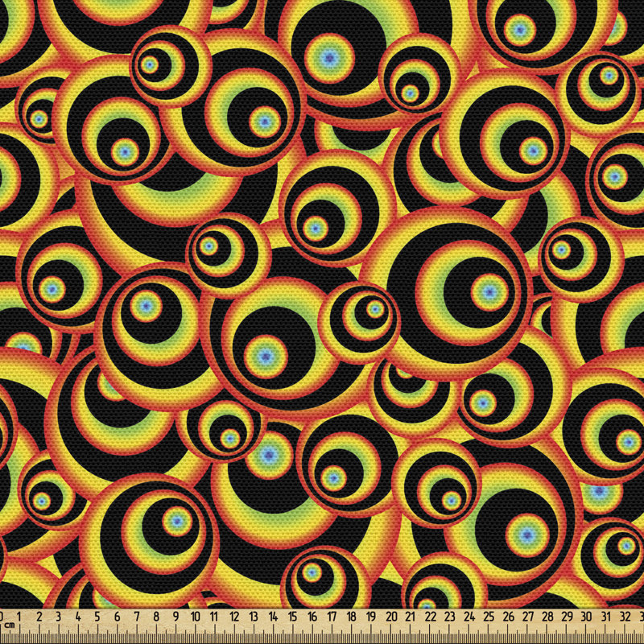Click the number 16 on the ruler
Image resolution: width=644 pixels, height=644 pixels.
pyautogui.click(x=312, y=617)
